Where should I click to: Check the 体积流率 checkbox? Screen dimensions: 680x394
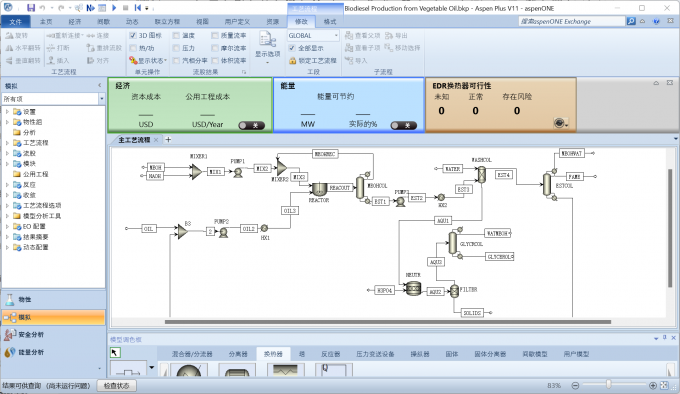215,61
